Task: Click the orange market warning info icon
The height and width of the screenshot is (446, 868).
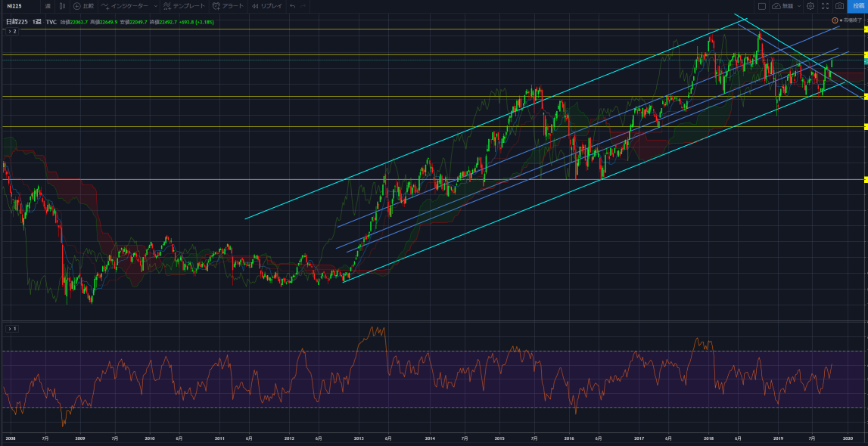Action: point(835,20)
